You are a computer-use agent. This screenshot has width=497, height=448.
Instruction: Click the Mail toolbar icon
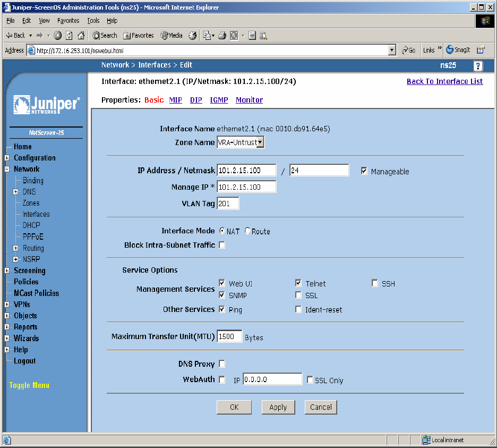(207, 36)
